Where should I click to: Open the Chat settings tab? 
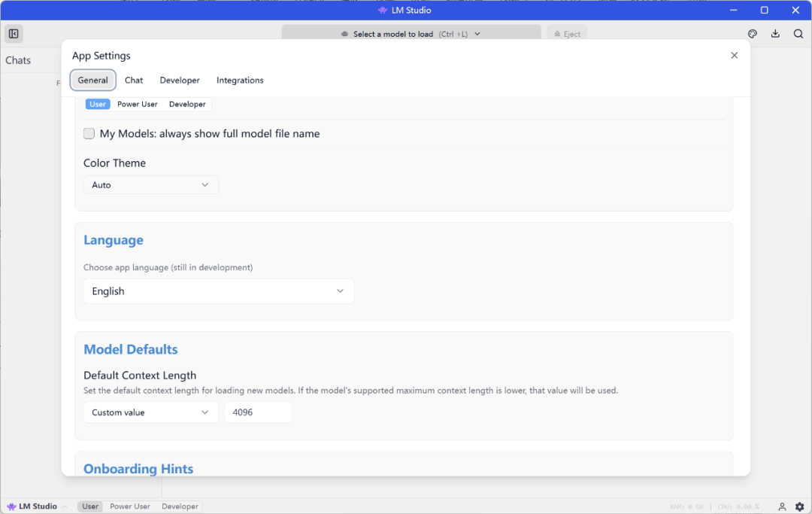(x=134, y=81)
